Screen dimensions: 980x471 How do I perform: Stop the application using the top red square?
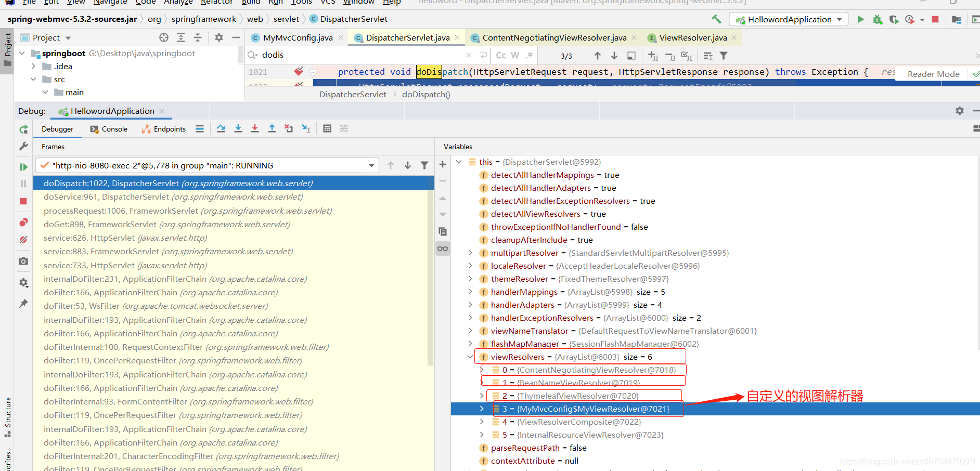click(935, 19)
